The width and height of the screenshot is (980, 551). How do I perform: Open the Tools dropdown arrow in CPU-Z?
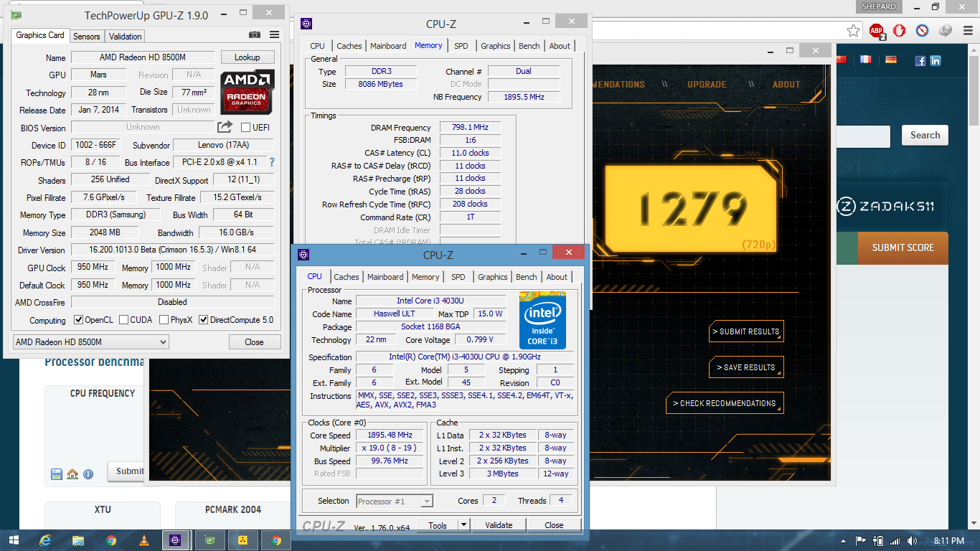pyautogui.click(x=463, y=525)
